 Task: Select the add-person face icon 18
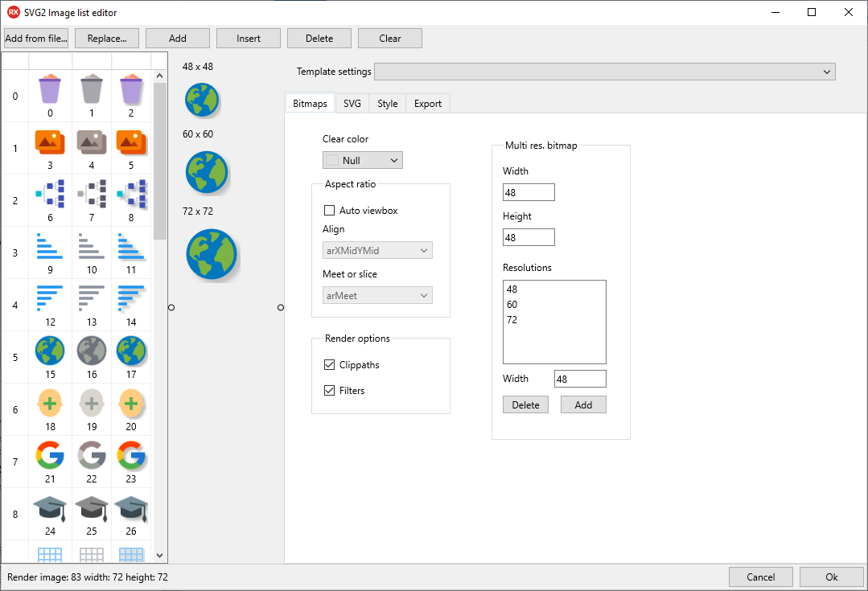point(50,404)
